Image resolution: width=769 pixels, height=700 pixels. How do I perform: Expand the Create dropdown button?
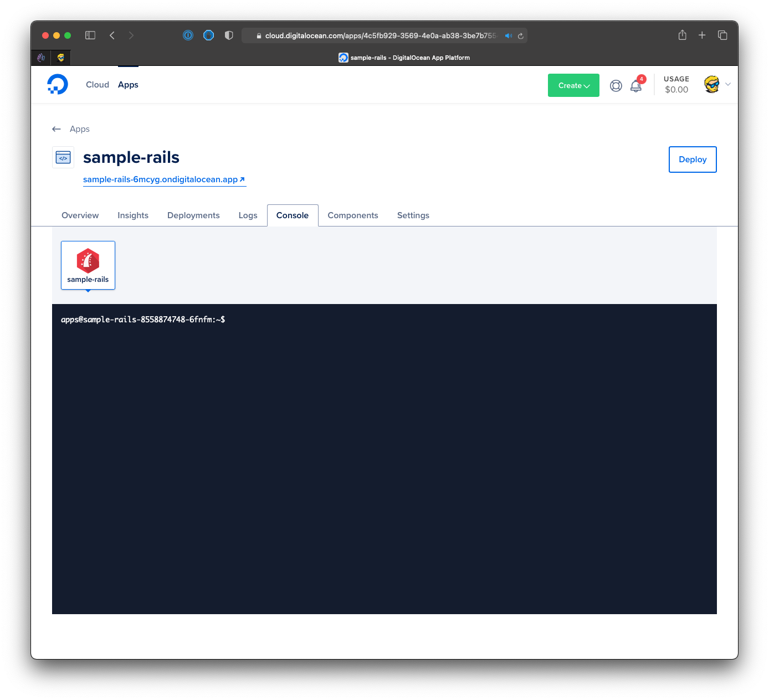click(x=573, y=85)
